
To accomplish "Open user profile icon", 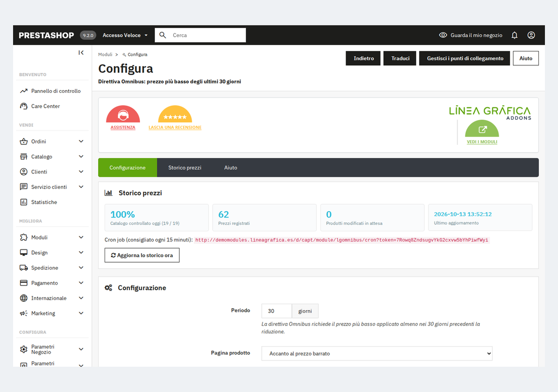I will (x=531, y=35).
